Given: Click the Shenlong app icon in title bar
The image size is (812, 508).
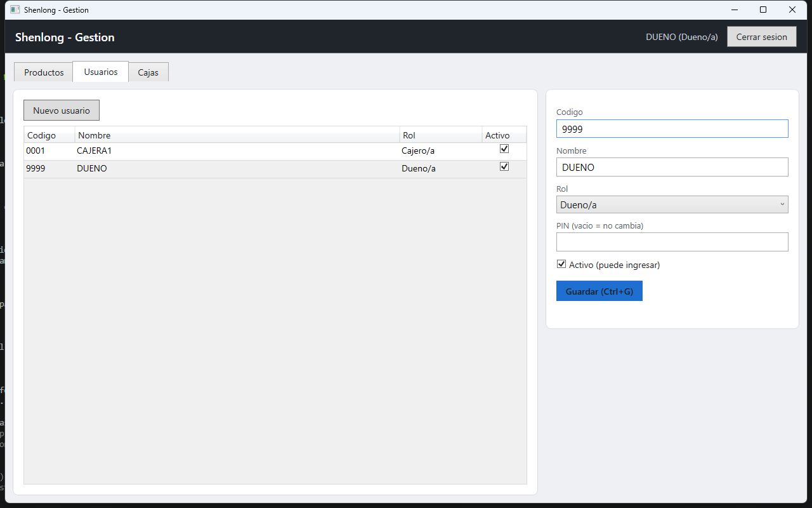Looking at the screenshot, I should tap(15, 10).
